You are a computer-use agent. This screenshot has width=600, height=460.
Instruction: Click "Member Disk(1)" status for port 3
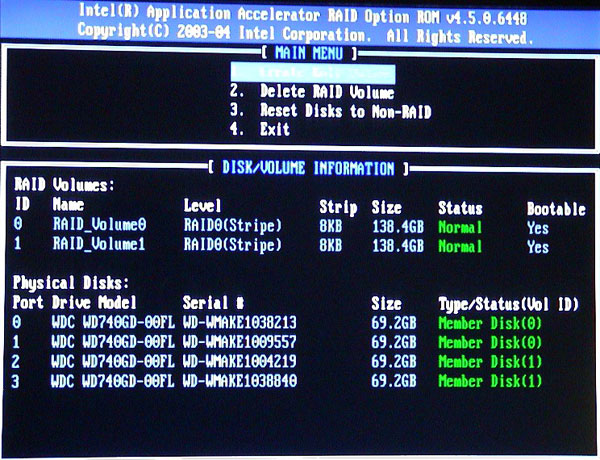pos(490,381)
